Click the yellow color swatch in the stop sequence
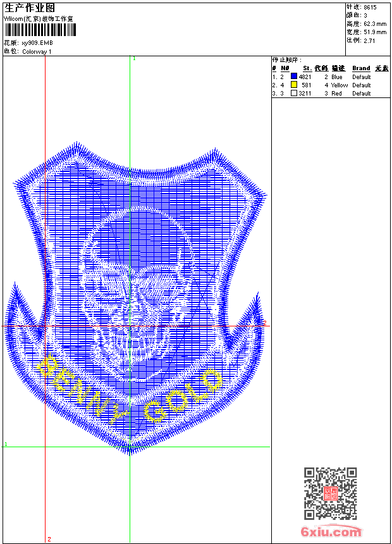 coord(294,85)
